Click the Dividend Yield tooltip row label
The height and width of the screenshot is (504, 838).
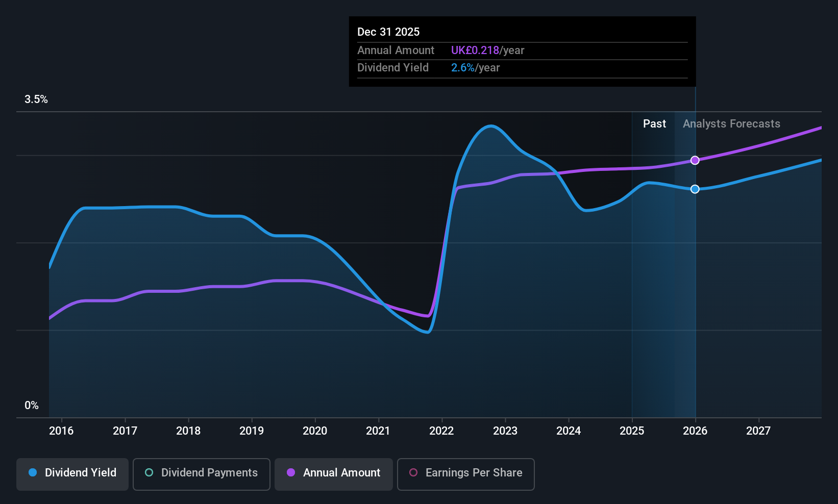[393, 68]
